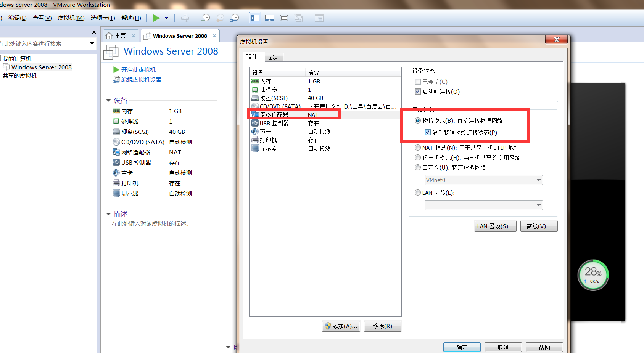Click the console view toolbar icon
This screenshot has height=353, width=644.
(269, 18)
